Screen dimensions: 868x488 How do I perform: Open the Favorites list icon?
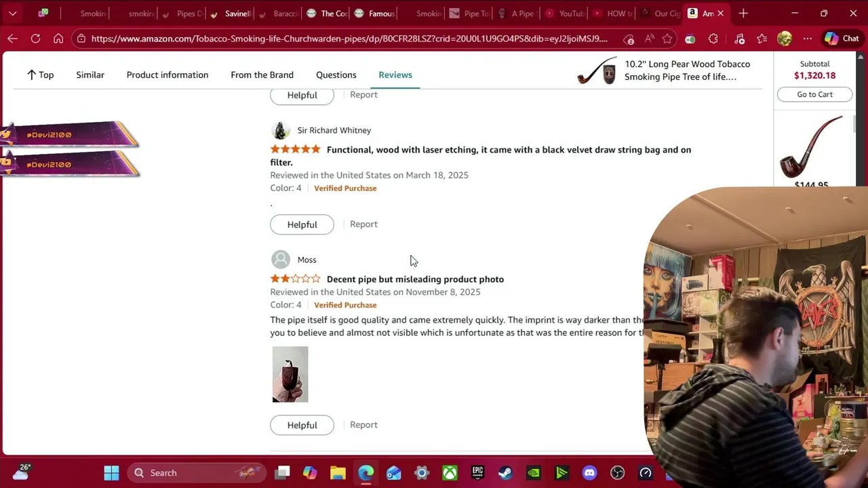point(762,39)
